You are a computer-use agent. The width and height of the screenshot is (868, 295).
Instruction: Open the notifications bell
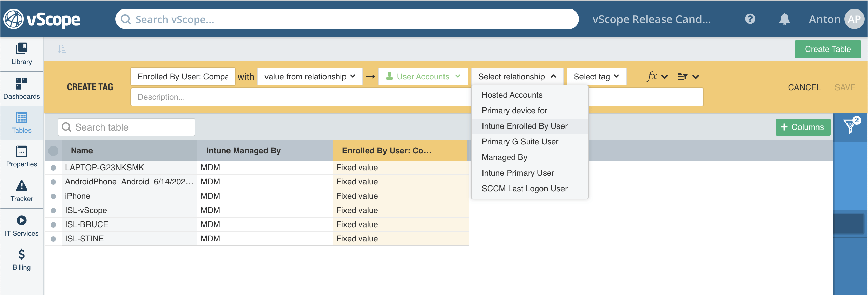pos(784,19)
